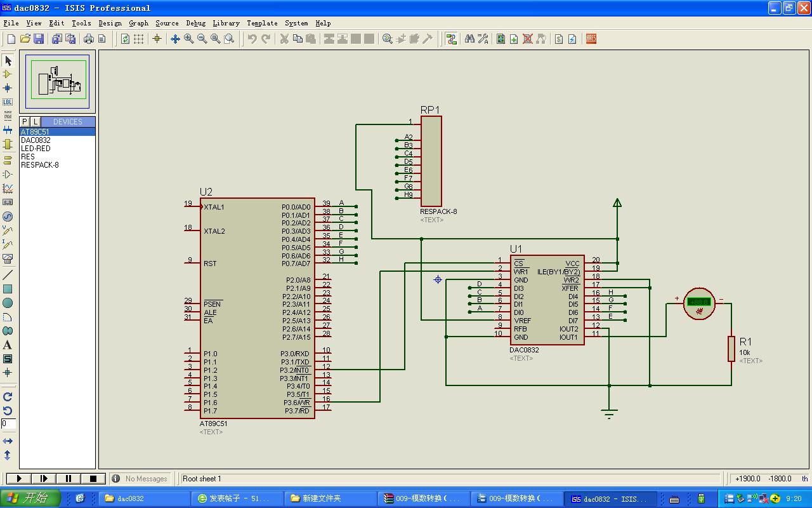The width and height of the screenshot is (812, 508).
Task: Flip the part vertically (Y-mirror)
Action: (x=8, y=455)
